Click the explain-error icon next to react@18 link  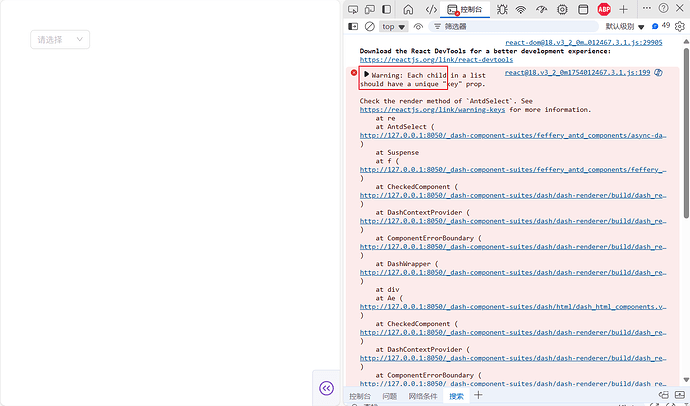click(x=658, y=73)
